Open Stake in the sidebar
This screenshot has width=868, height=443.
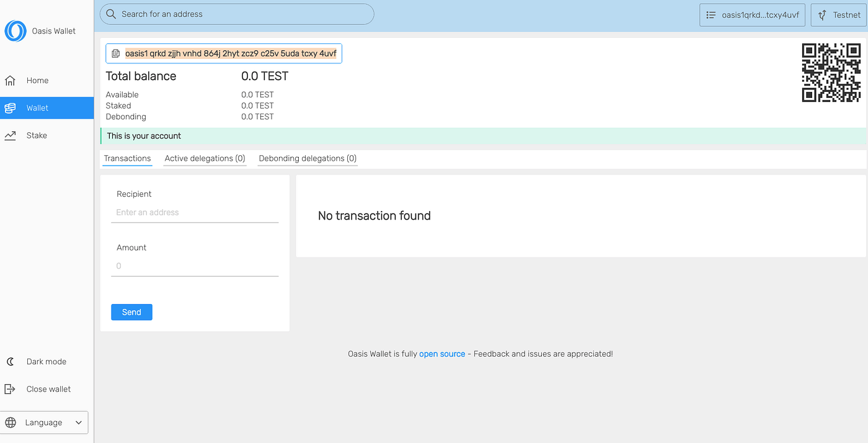pos(46,135)
